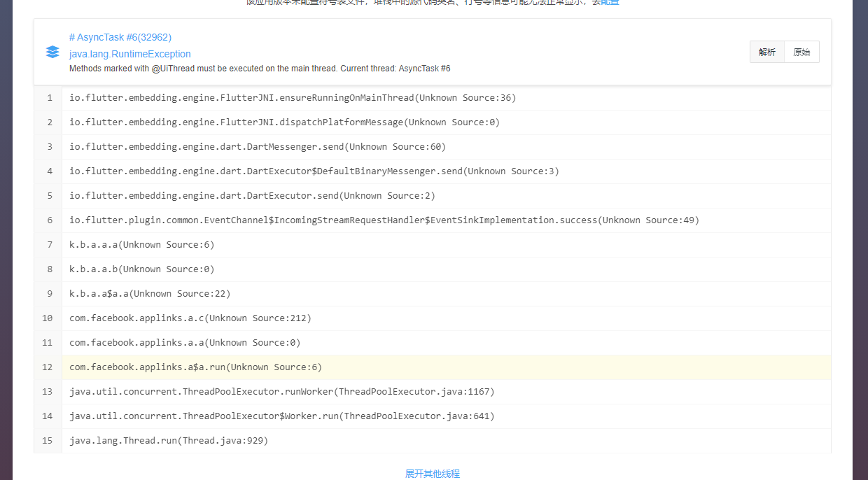Screen dimensions: 868x480
Task: Expand other threads via 展开其他线程
Action: (433, 474)
